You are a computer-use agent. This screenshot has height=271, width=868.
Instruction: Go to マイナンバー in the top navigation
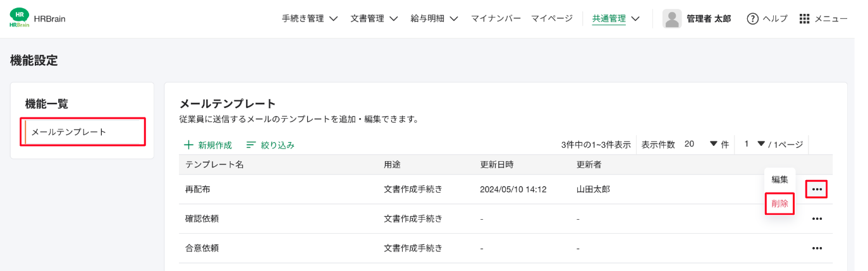[496, 19]
